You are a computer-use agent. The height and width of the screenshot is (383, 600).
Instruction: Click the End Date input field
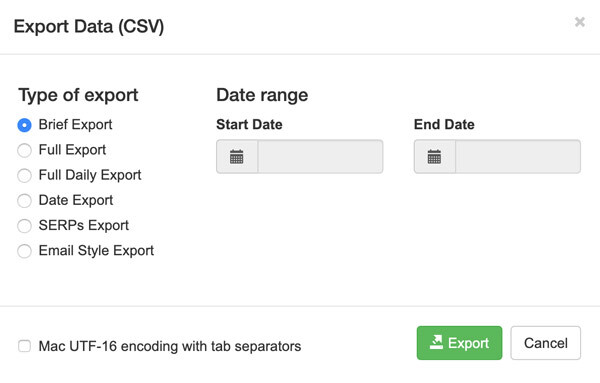point(518,156)
